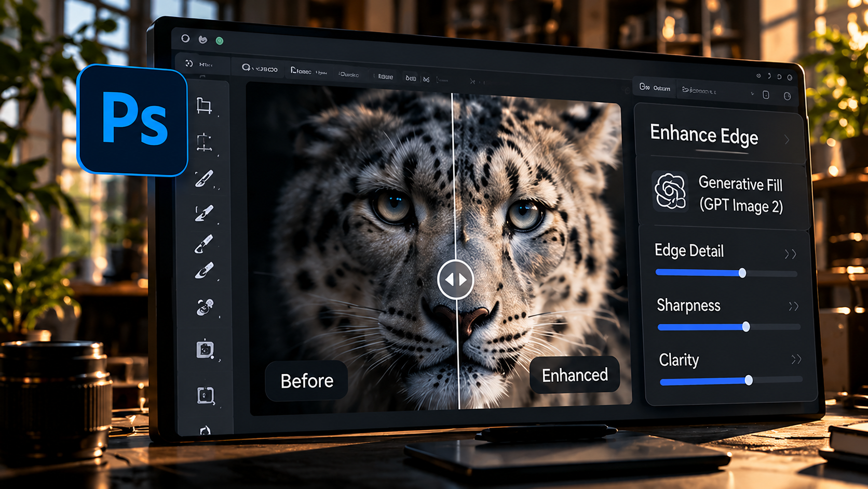This screenshot has height=489, width=868.
Task: Click the Enhance Edge panel title
Action: pyautogui.click(x=704, y=135)
